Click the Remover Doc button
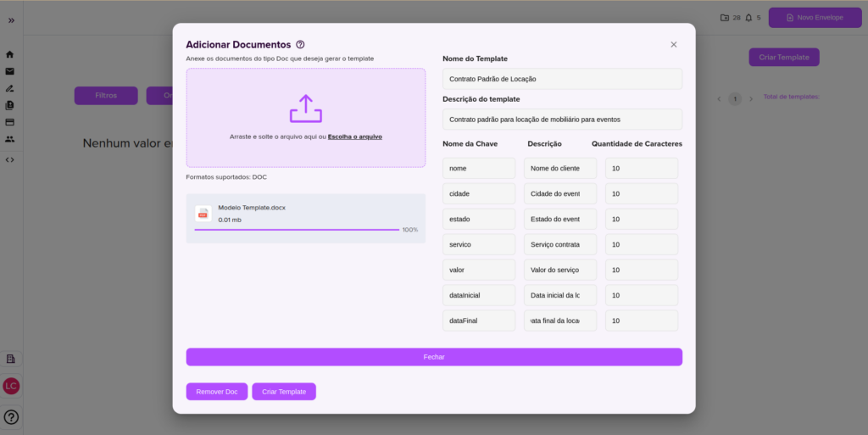Image resolution: width=868 pixels, height=435 pixels. [217, 392]
